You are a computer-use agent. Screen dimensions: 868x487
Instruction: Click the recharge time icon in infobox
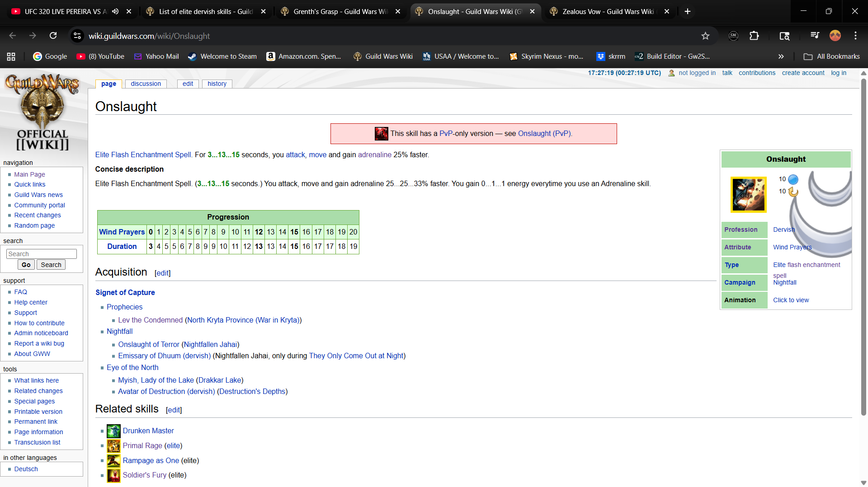[x=793, y=192]
